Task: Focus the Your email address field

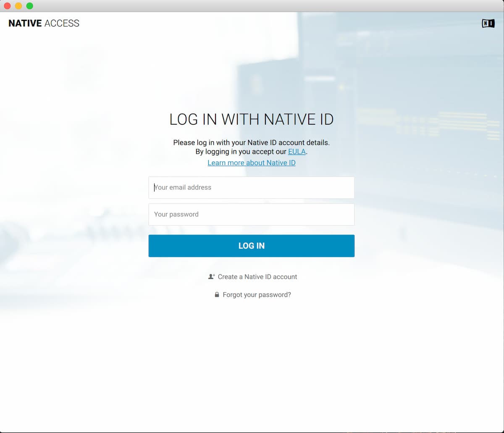Action: point(252,187)
